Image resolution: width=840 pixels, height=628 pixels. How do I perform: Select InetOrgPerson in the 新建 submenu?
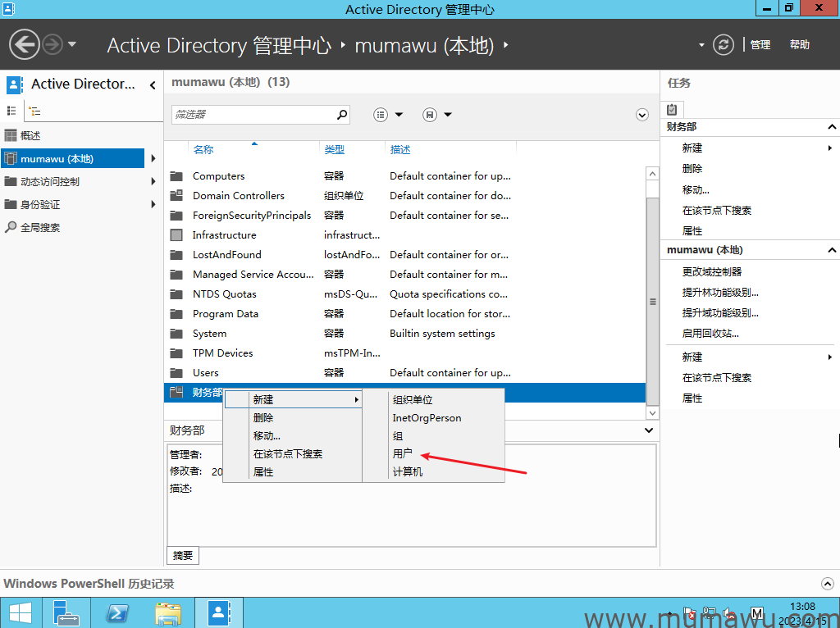pyautogui.click(x=434, y=418)
